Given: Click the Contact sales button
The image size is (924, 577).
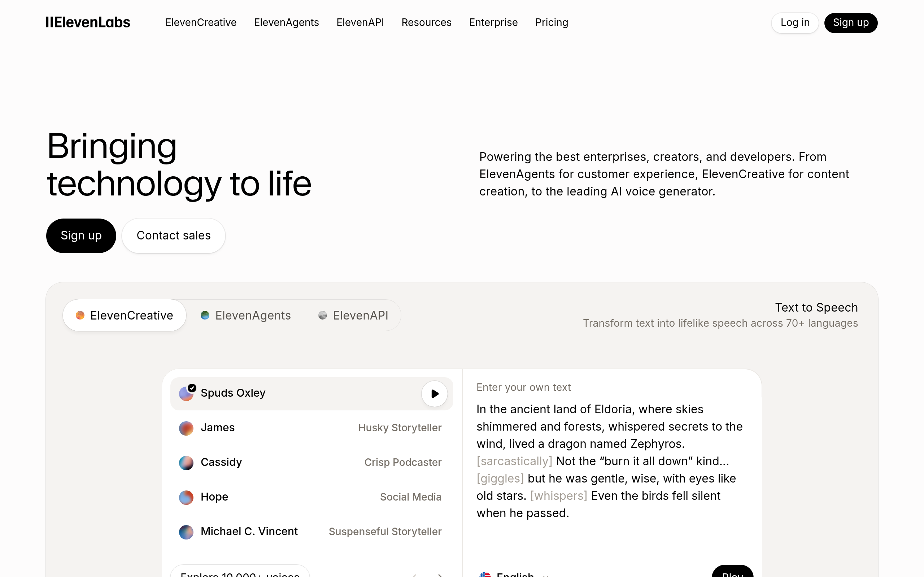Looking at the screenshot, I should (x=173, y=235).
